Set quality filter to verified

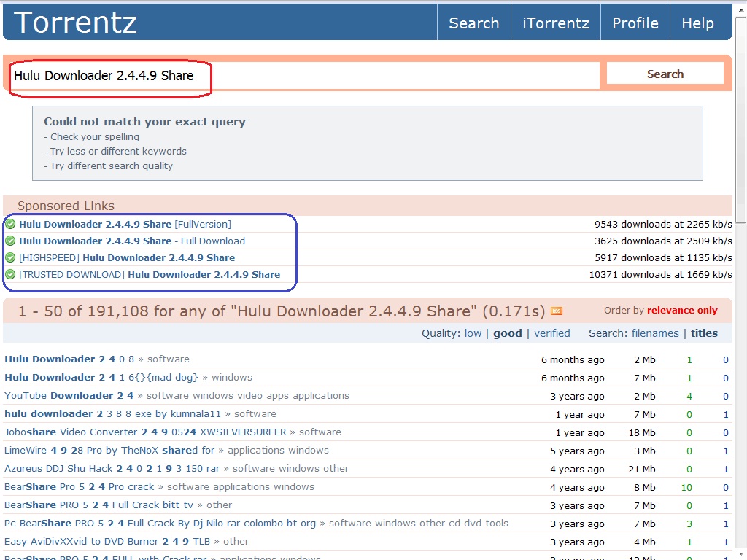551,332
